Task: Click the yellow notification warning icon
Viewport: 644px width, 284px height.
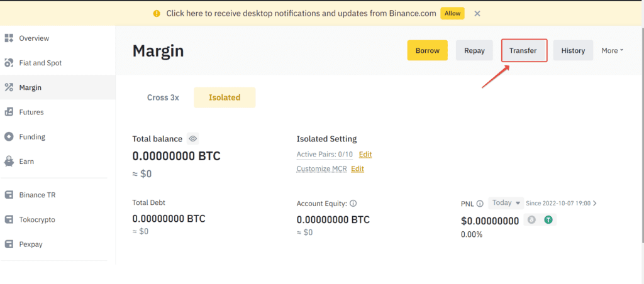Action: [157, 14]
